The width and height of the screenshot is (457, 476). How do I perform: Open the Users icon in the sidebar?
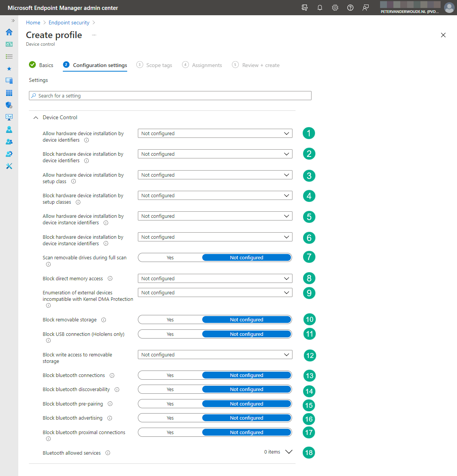9,129
